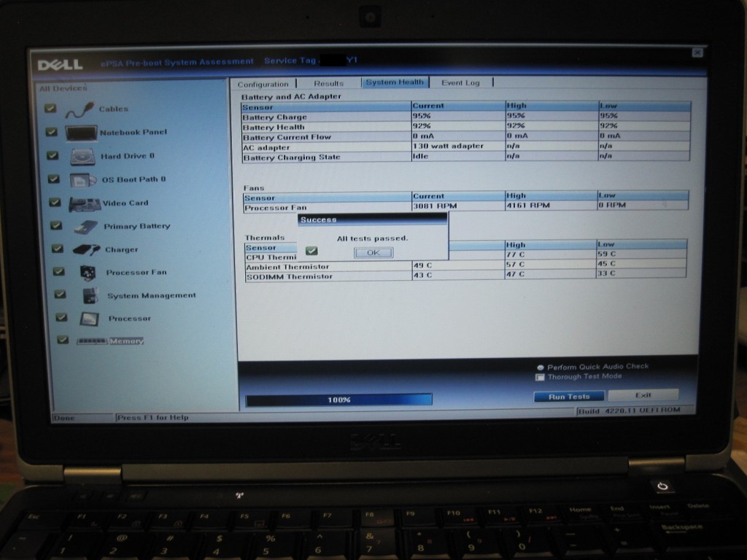Viewport: 747px width, 560px height.
Task: Click the Battery Charging State row label
Action: click(x=292, y=157)
